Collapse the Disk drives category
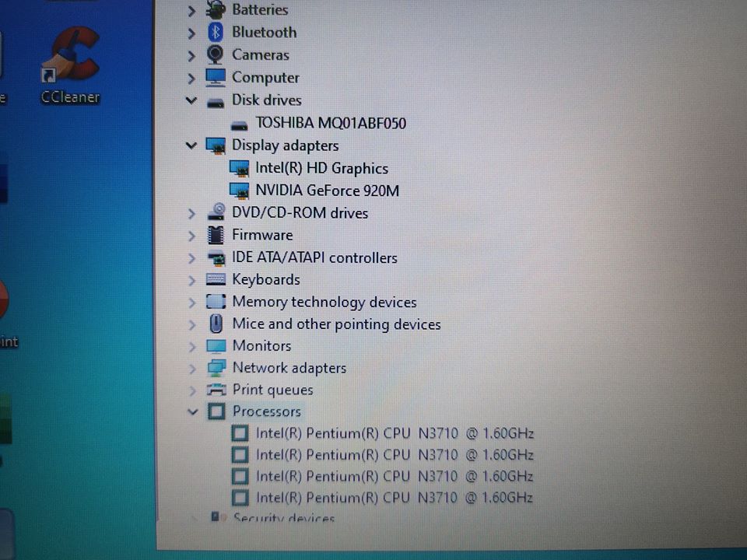Image resolution: width=747 pixels, height=560 pixels. [x=191, y=100]
